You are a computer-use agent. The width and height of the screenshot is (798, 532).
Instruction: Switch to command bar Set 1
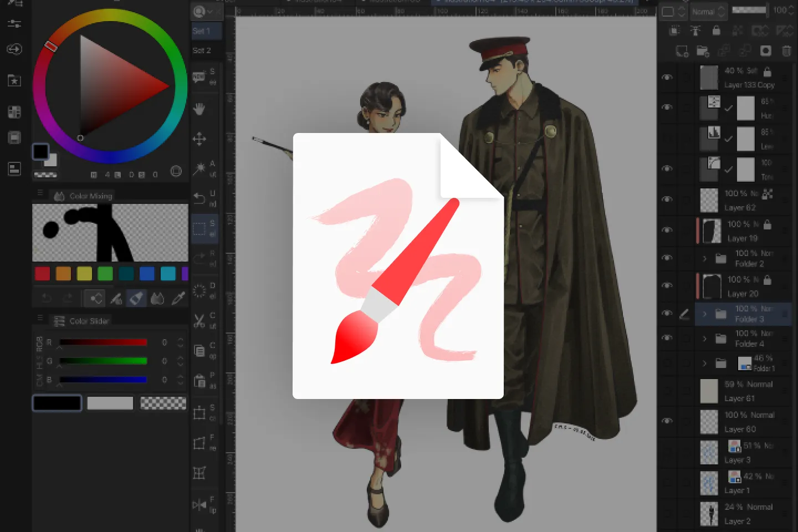coord(206,31)
